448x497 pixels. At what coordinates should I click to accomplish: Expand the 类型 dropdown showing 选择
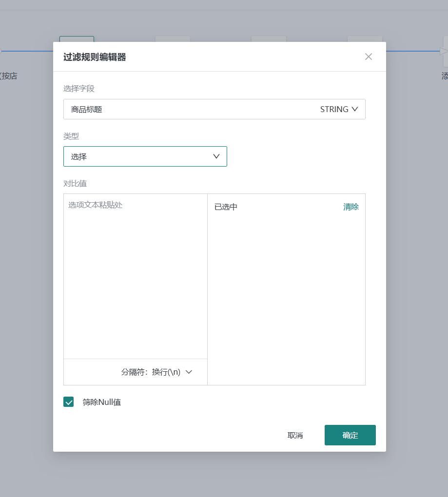(145, 156)
